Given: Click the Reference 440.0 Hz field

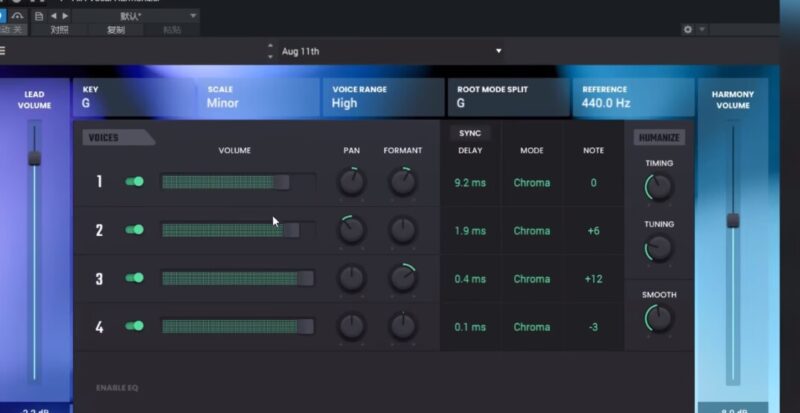Looking at the screenshot, I should [x=632, y=97].
